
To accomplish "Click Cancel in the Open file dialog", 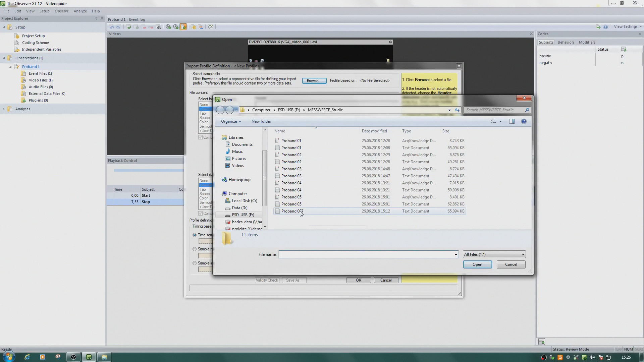I will pyautogui.click(x=511, y=264).
